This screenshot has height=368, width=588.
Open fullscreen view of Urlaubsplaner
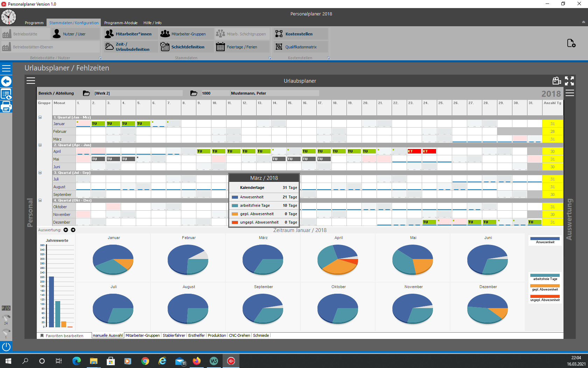(569, 81)
